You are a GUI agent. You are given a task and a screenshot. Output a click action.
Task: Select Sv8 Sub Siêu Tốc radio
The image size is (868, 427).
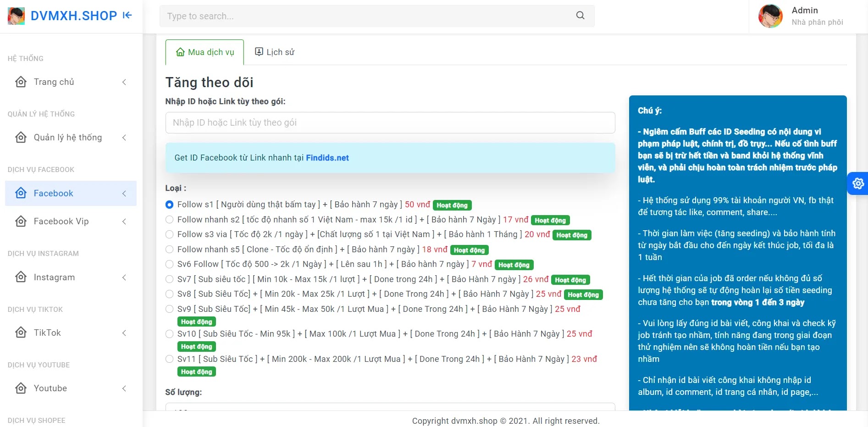point(169,294)
